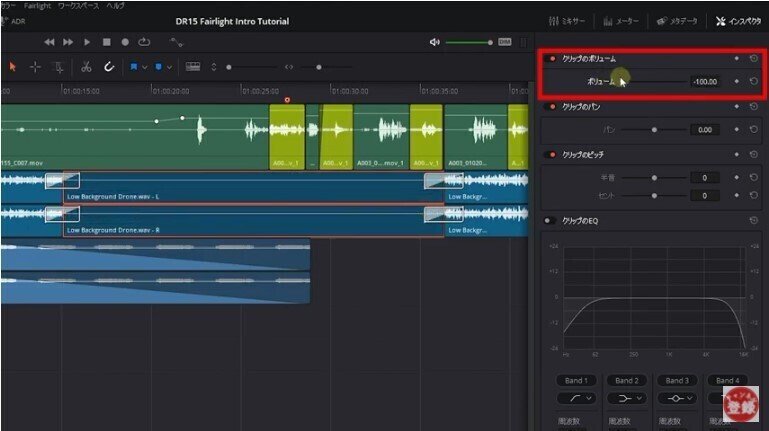Open the メーター meters panel
This screenshot has height=431, width=769.
[x=620, y=21]
